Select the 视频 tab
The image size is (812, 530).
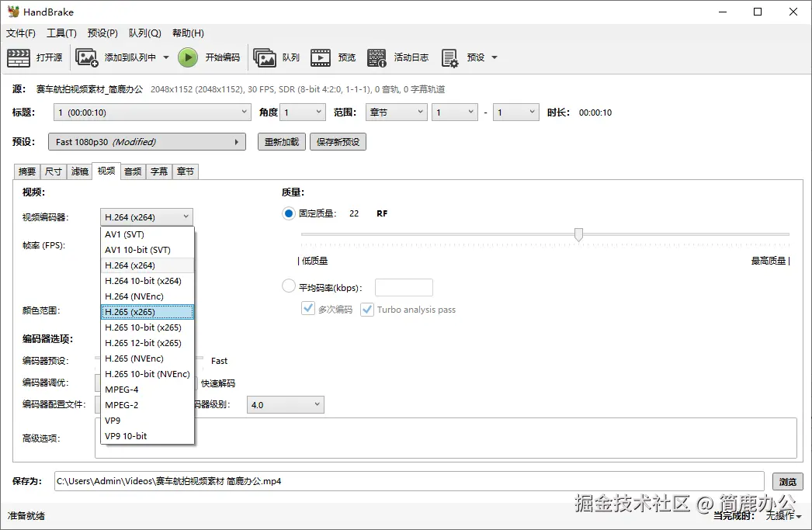coord(106,171)
